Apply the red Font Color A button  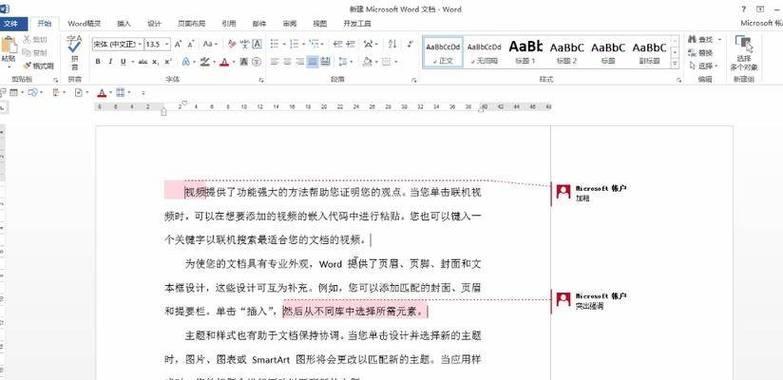[x=224, y=62]
